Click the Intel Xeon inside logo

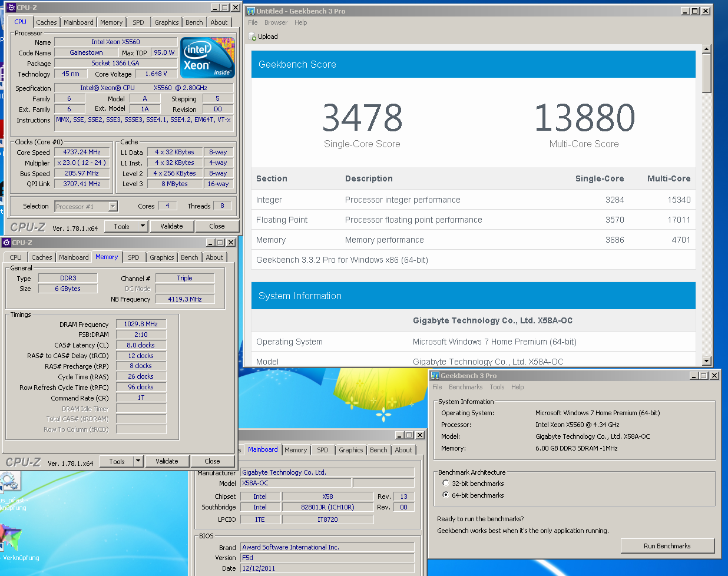pos(207,58)
